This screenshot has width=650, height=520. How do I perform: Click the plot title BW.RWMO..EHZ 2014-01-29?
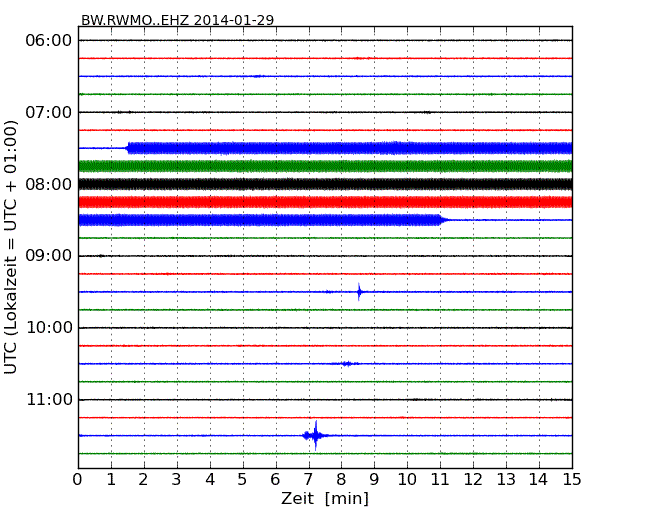click(177, 20)
